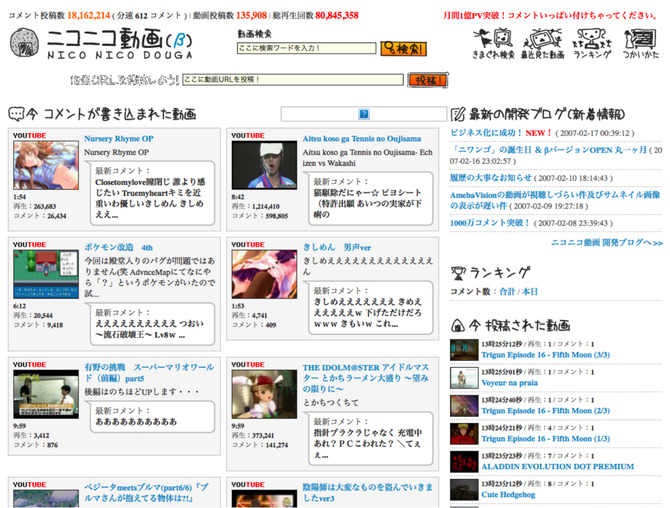Open the ポケモン改造 4th video link
The image size is (670, 508).
(x=118, y=247)
